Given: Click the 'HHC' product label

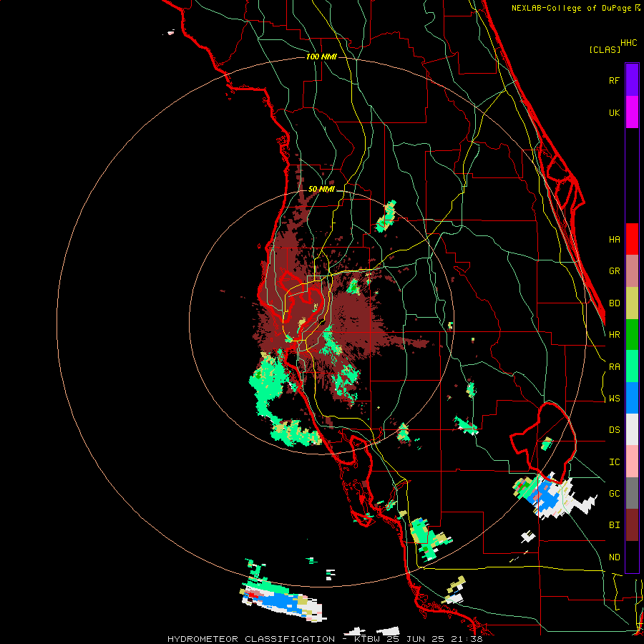Looking at the screenshot, I should (x=628, y=43).
